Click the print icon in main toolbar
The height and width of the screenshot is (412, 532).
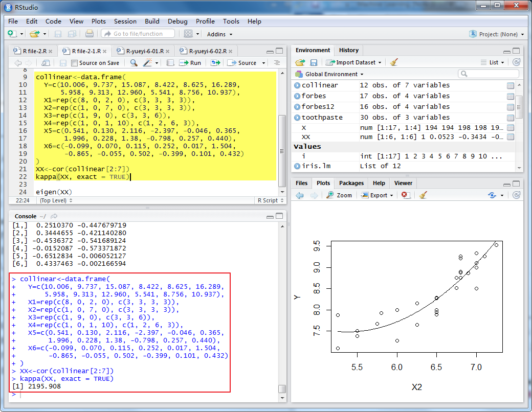tap(89, 34)
